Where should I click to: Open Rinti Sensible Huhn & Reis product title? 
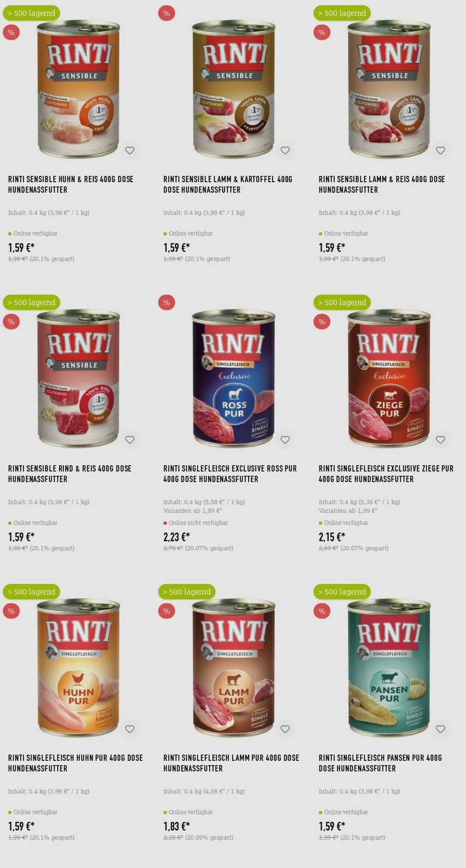point(71,184)
